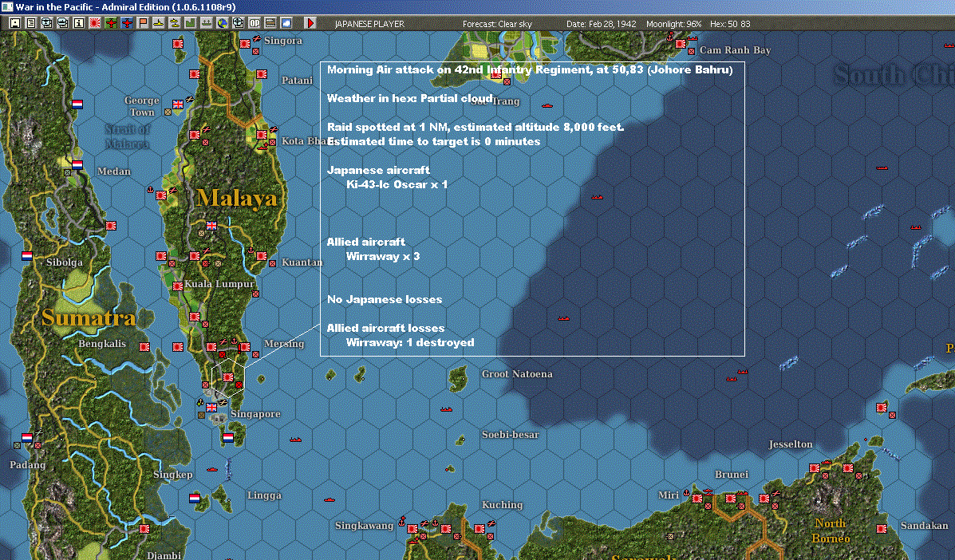
Task: Select the red plane on green icon
Action: click(x=111, y=23)
